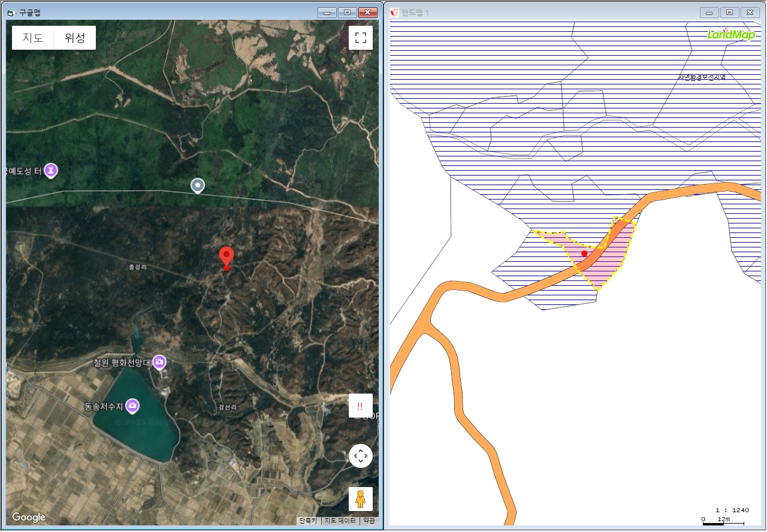This screenshot has width=767, height=532.
Task: Click the Street View pegman icon
Action: coord(360,498)
